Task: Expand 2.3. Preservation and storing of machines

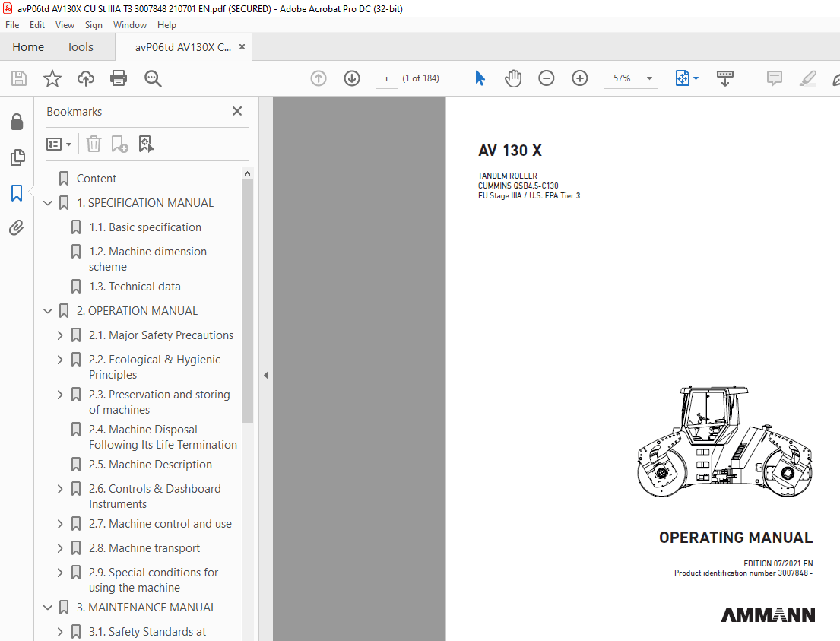Action: [x=60, y=395]
